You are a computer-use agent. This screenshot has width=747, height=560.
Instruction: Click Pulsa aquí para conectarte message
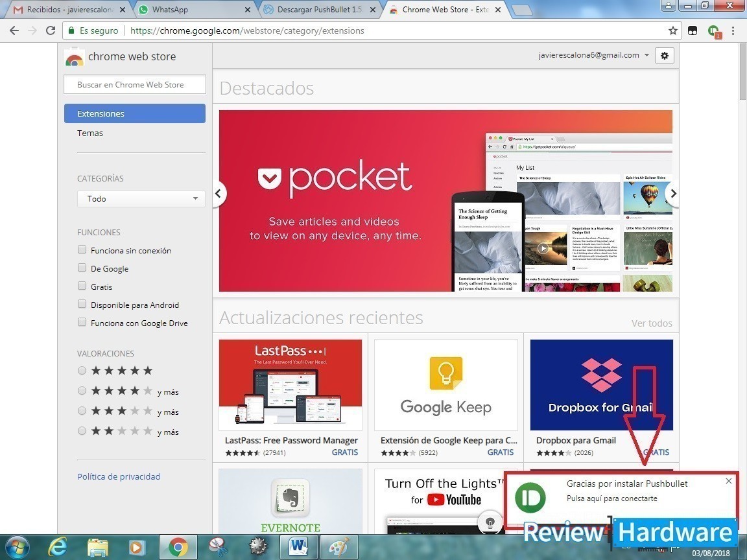(x=611, y=498)
